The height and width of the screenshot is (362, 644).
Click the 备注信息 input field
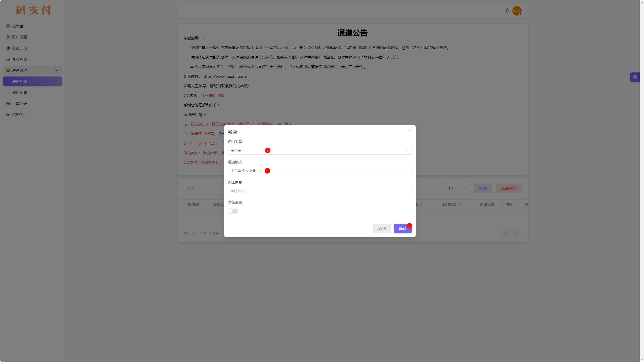(x=319, y=191)
